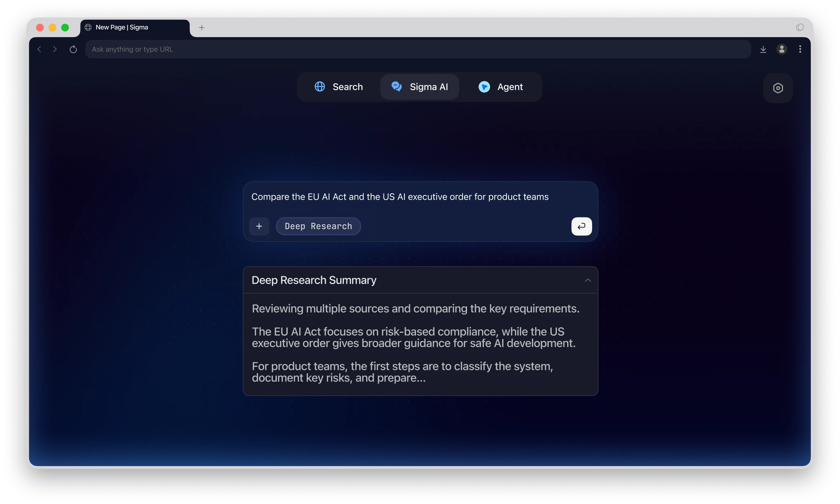Switch to the Agent mode tab
Screen dimensions: 840x504
point(500,87)
